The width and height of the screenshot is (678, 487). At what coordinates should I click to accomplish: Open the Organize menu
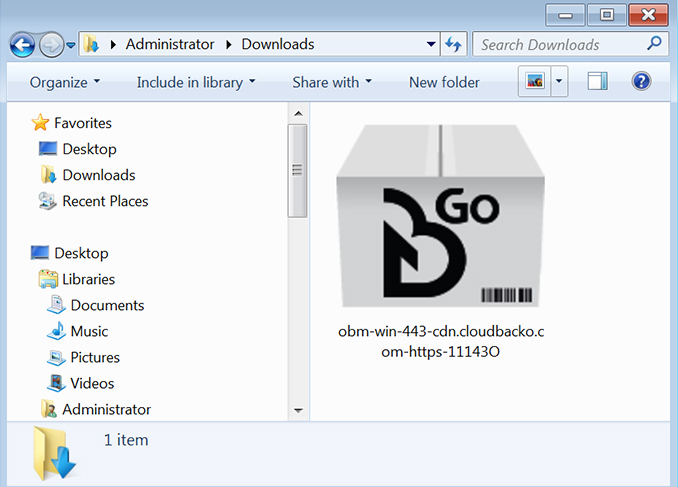click(64, 82)
